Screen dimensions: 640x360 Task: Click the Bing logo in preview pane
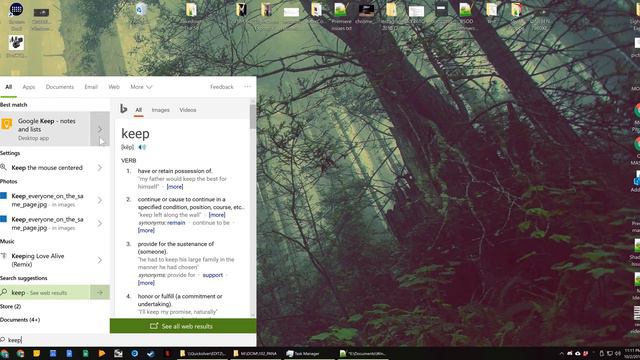tap(124, 109)
